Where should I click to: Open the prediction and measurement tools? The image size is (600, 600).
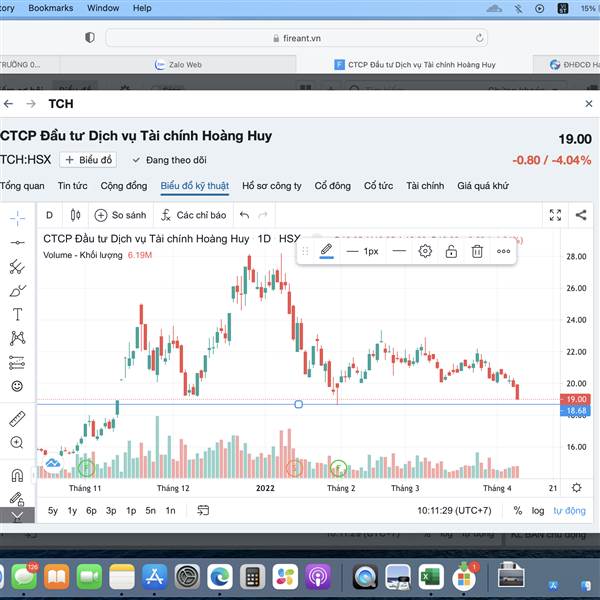tap(17, 362)
